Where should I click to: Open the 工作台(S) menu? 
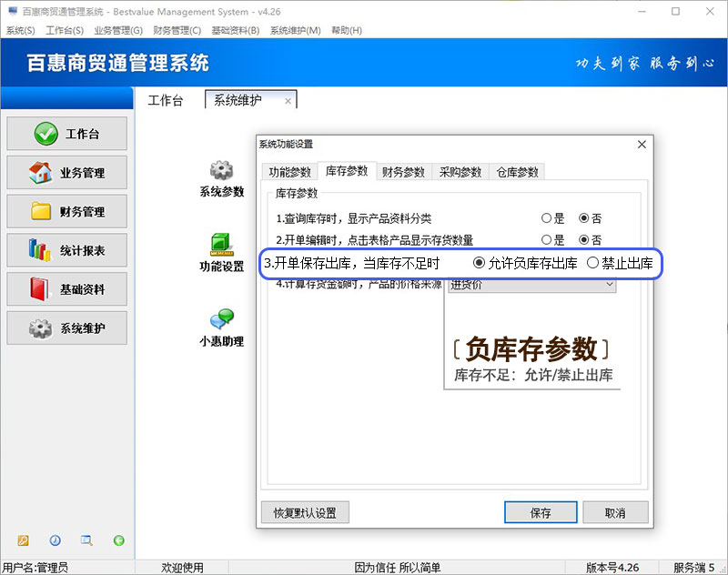(x=65, y=30)
